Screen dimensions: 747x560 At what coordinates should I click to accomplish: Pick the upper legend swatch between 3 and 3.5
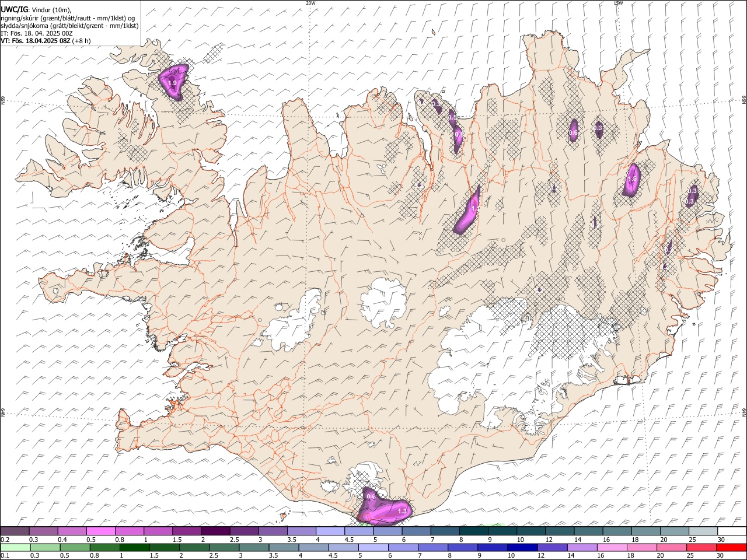point(273,531)
